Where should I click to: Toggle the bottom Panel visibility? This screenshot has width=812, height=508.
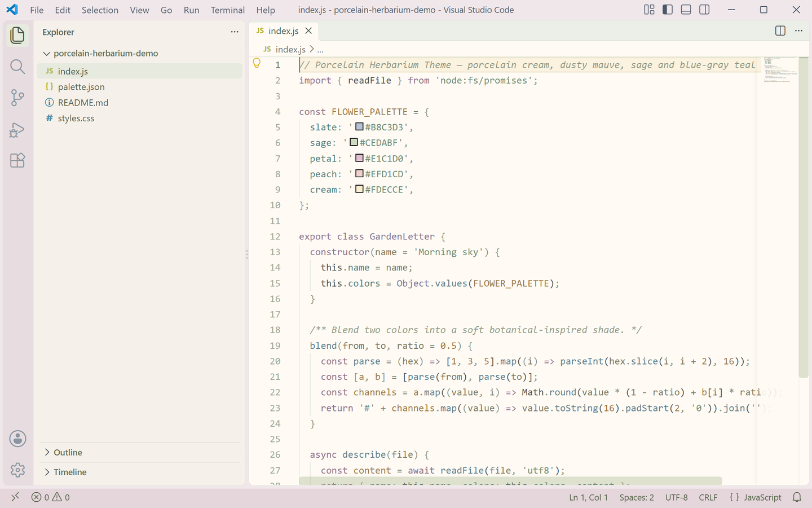(x=686, y=10)
